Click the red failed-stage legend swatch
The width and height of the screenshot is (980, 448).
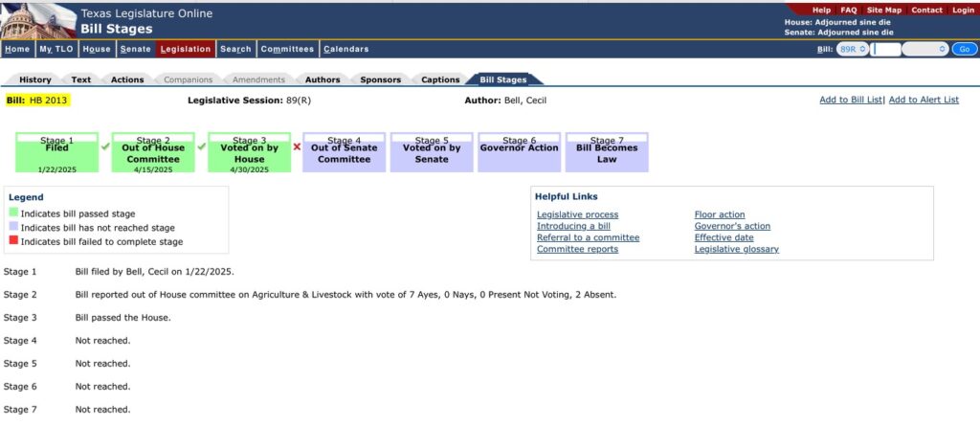coord(13,242)
